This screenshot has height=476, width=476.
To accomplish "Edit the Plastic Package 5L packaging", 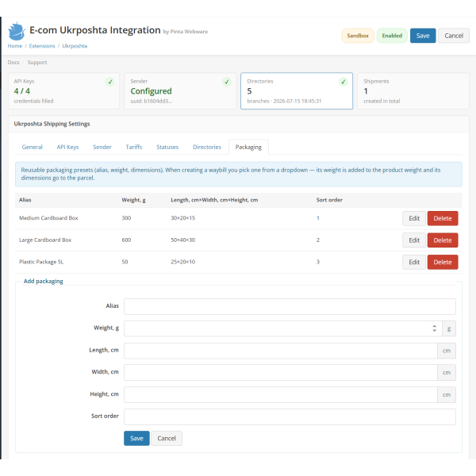I will click(x=414, y=262).
